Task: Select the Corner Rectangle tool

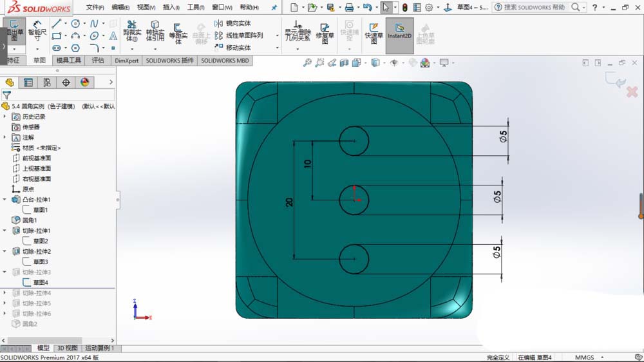Action: (57, 35)
